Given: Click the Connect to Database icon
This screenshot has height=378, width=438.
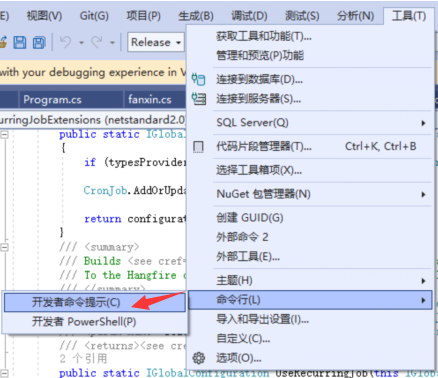Looking at the screenshot, I should tap(198, 79).
